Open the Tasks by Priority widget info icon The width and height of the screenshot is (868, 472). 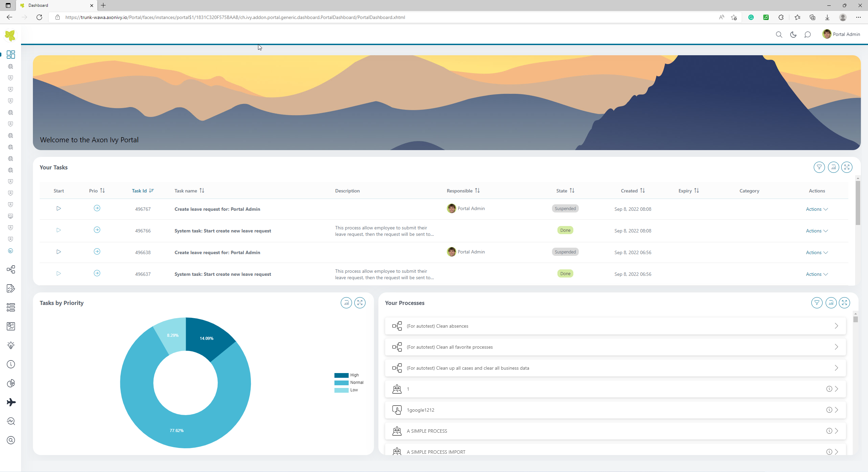tap(346, 303)
